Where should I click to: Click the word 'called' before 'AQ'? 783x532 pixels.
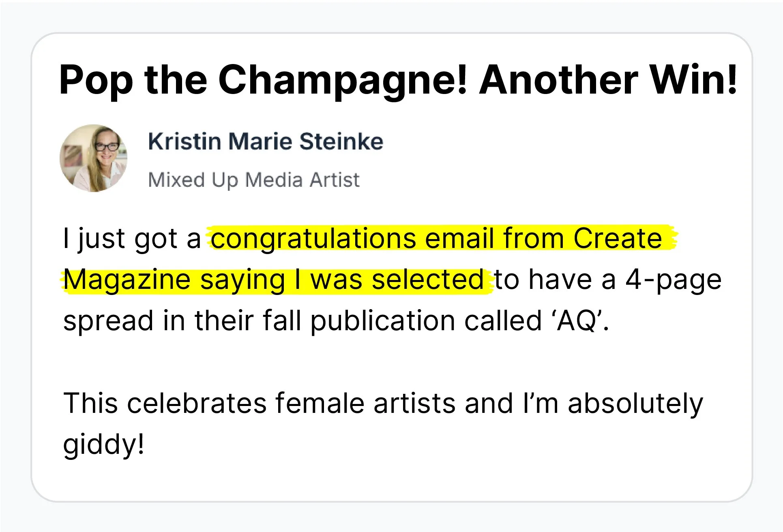click(x=503, y=321)
